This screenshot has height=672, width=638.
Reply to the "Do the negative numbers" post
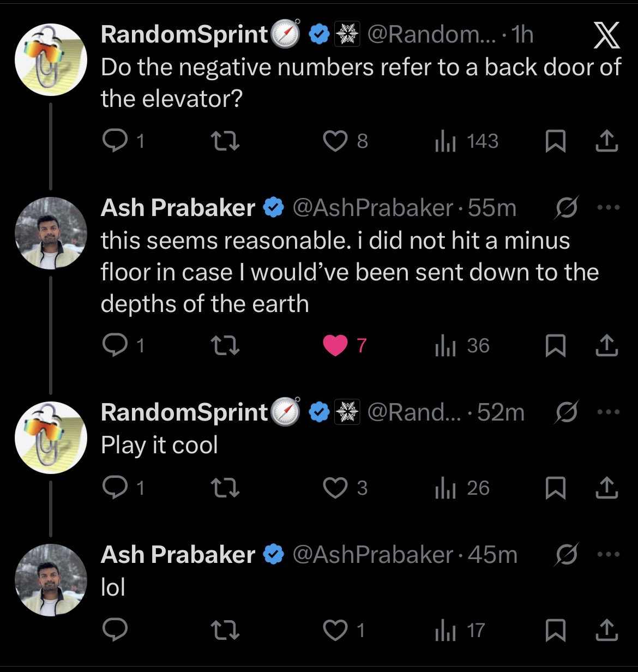pyautogui.click(x=115, y=141)
